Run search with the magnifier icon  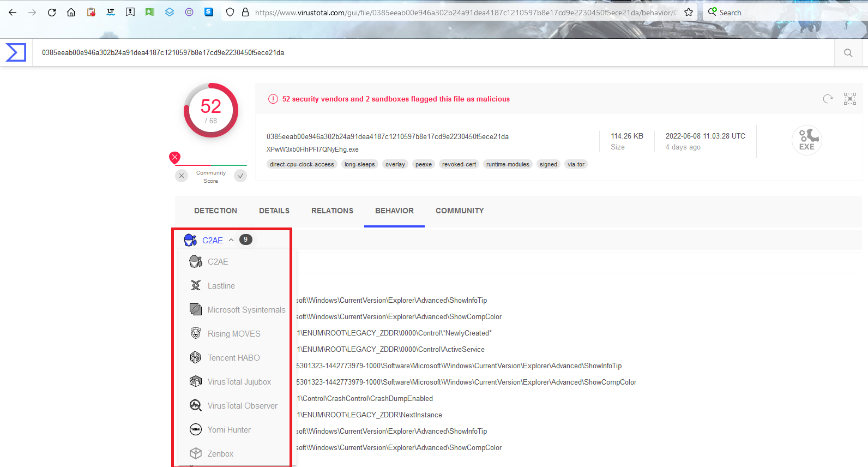pos(848,53)
